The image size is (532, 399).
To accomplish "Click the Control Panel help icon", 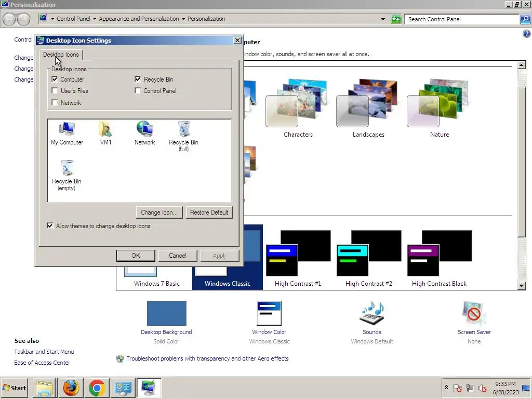I will click(527, 34).
